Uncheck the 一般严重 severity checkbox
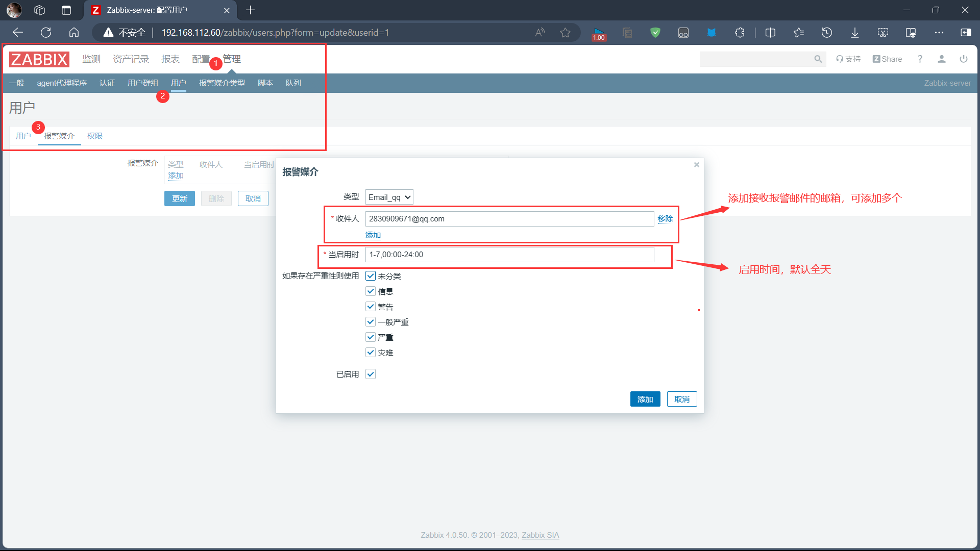 [x=371, y=322]
